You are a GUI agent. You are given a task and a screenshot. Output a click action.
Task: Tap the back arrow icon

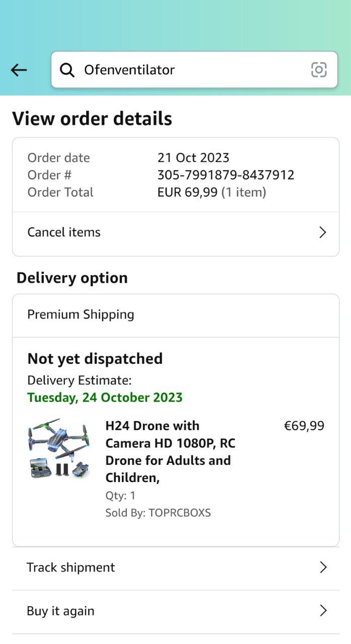click(19, 70)
